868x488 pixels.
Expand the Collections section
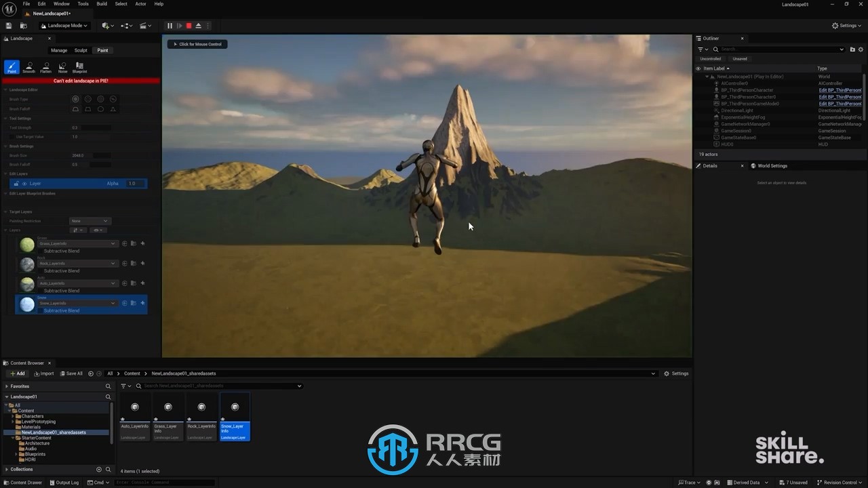coord(7,469)
